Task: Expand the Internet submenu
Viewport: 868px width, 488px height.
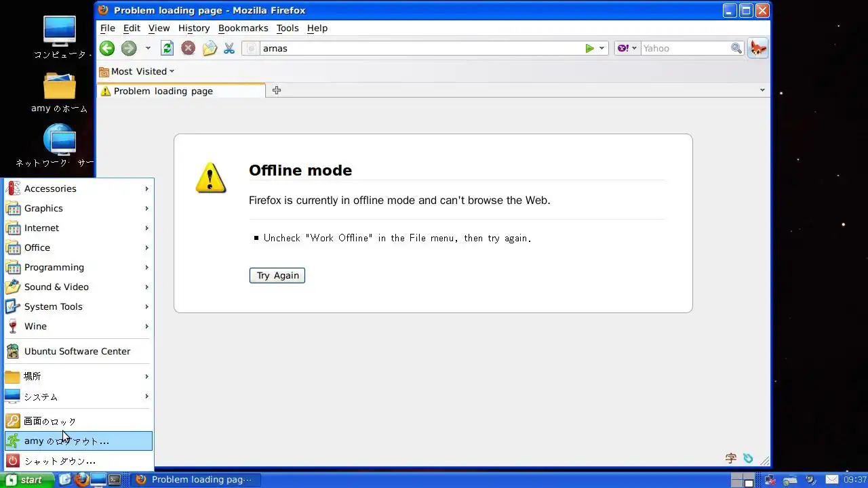Action: coord(79,228)
